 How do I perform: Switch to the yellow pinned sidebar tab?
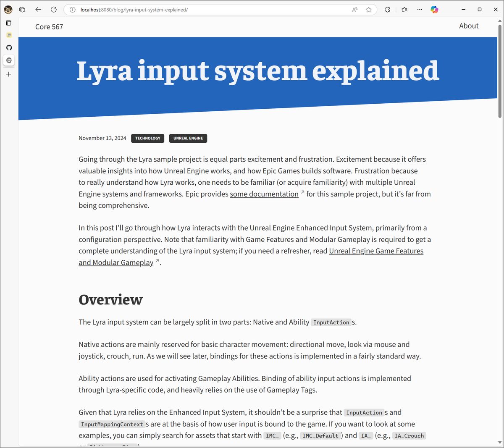[9, 35]
